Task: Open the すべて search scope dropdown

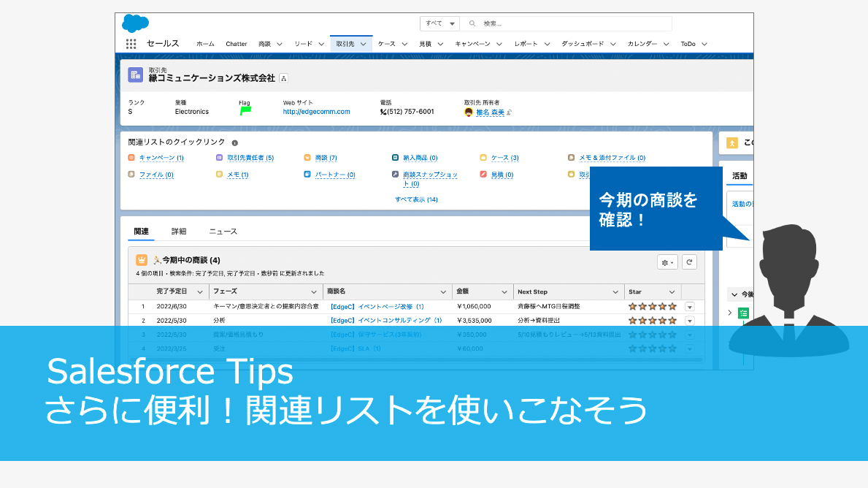Action: click(439, 23)
